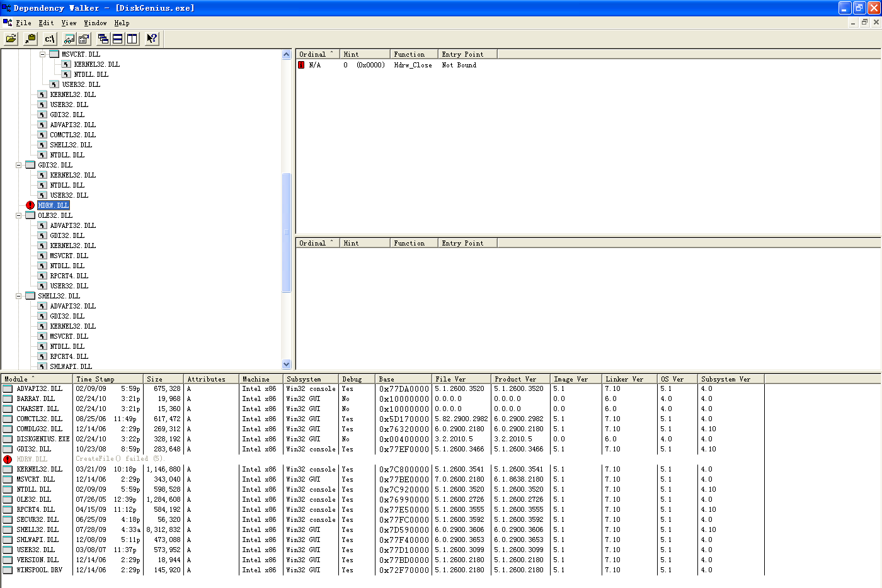Activate the Context Help arrow-question icon
Viewport: 882px width, 588px height.
pyautogui.click(x=152, y=38)
